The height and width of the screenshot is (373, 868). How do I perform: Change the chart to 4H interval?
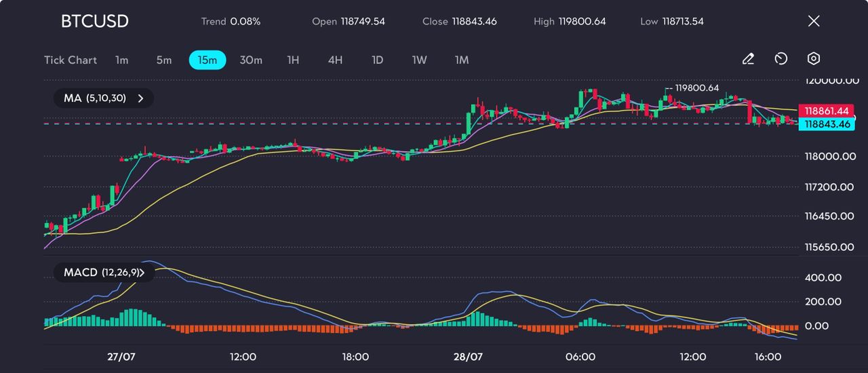coord(335,60)
